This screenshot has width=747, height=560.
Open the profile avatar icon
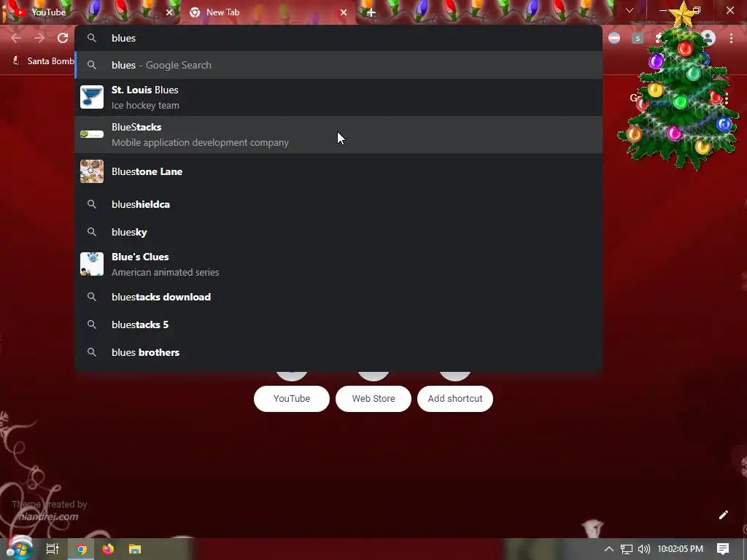(708, 38)
